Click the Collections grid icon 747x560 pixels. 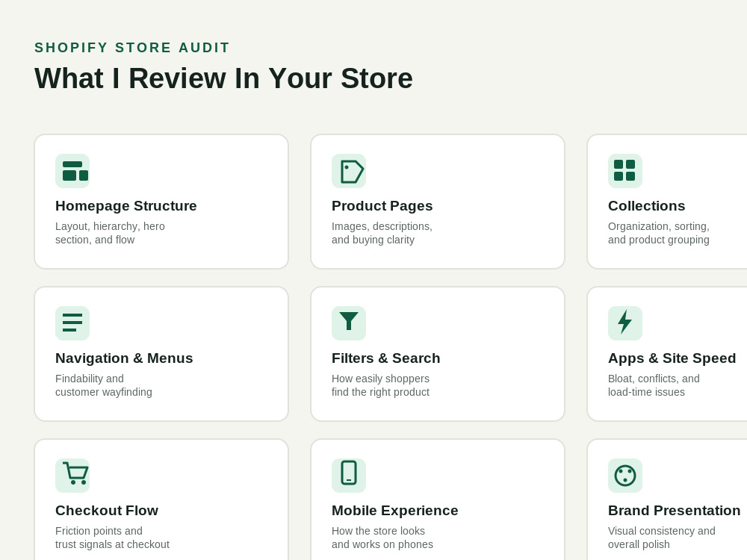pos(625,171)
